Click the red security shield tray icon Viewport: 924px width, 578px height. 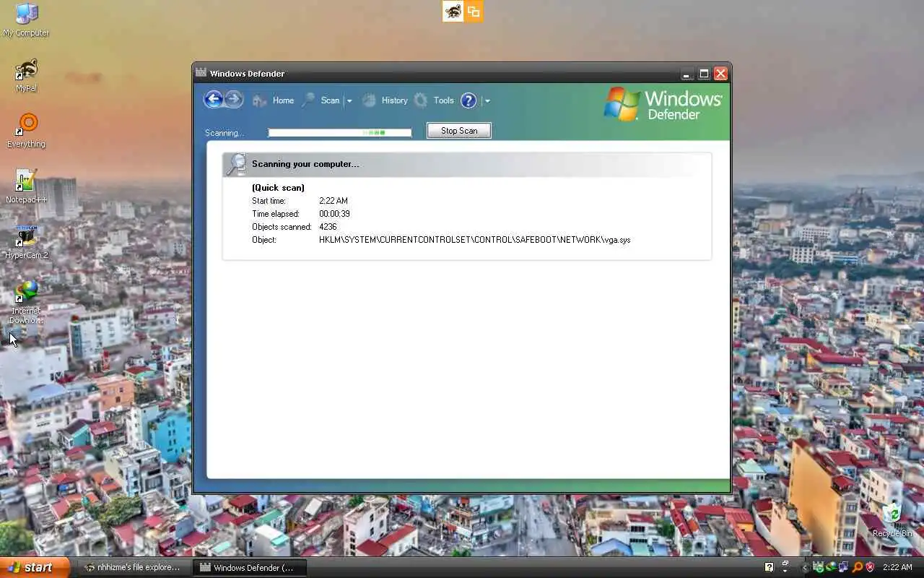pos(870,567)
